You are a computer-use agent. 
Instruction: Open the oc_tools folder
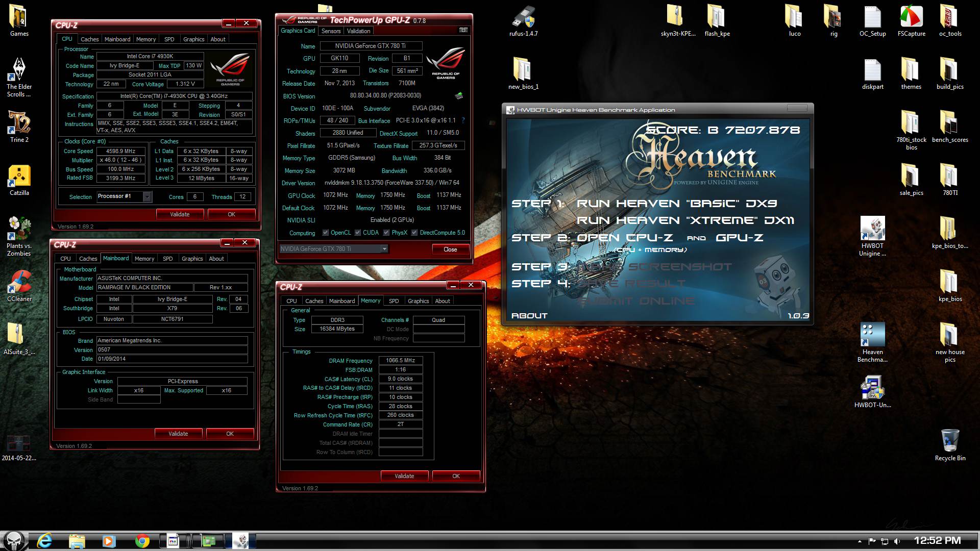[x=950, y=20]
